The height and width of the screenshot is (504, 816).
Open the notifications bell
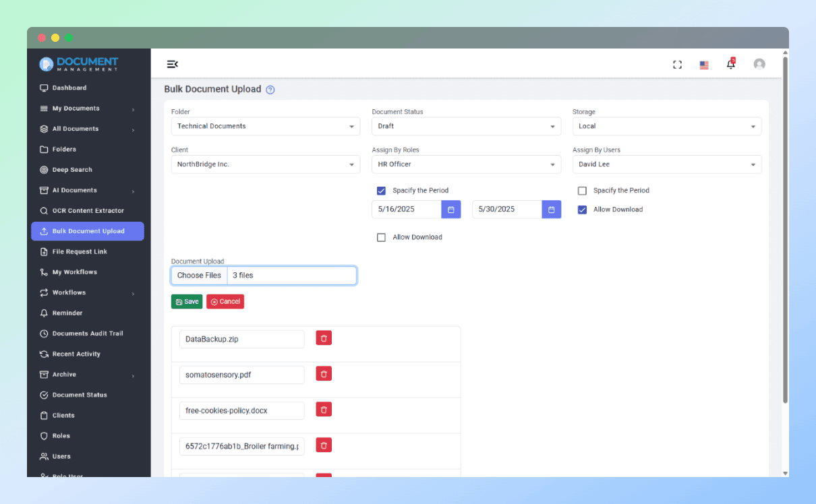coord(730,63)
